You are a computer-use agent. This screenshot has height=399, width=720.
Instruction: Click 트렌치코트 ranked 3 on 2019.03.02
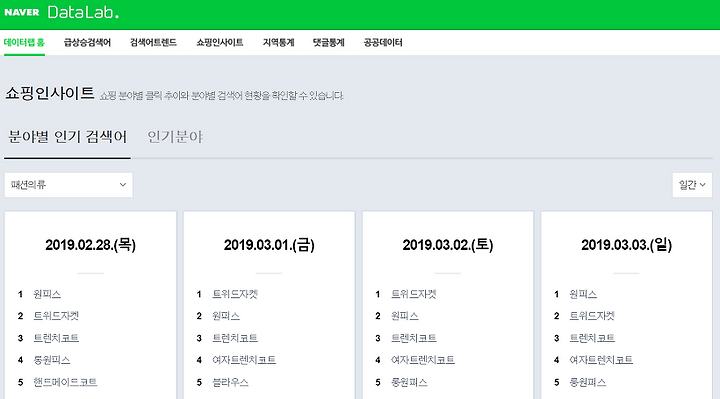[x=414, y=338]
